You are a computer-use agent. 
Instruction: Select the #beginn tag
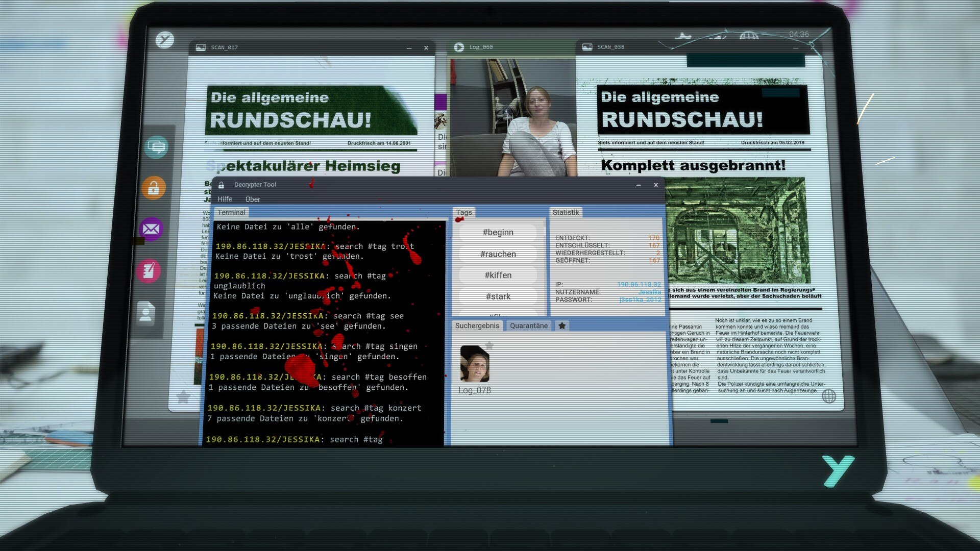point(498,232)
